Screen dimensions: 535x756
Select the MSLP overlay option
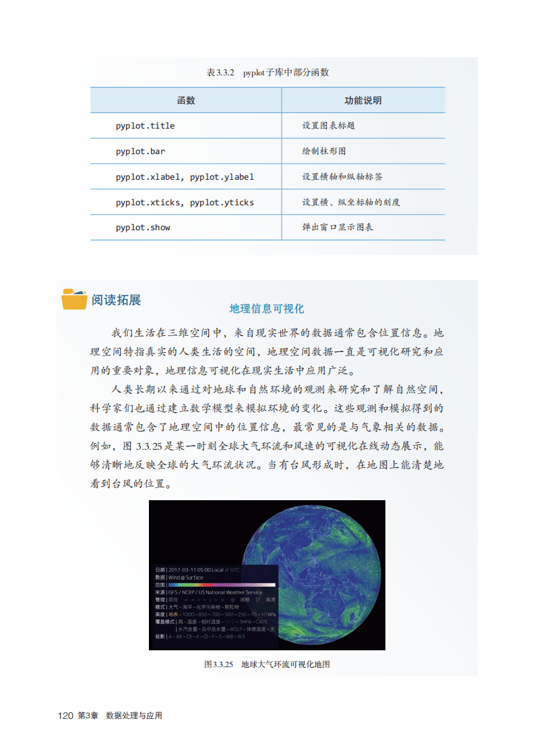[x=236, y=629]
